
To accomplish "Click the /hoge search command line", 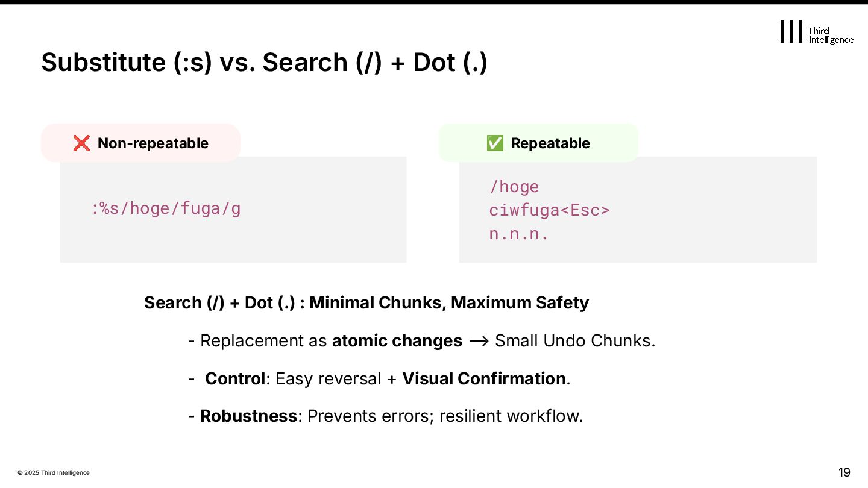I will coord(514,187).
